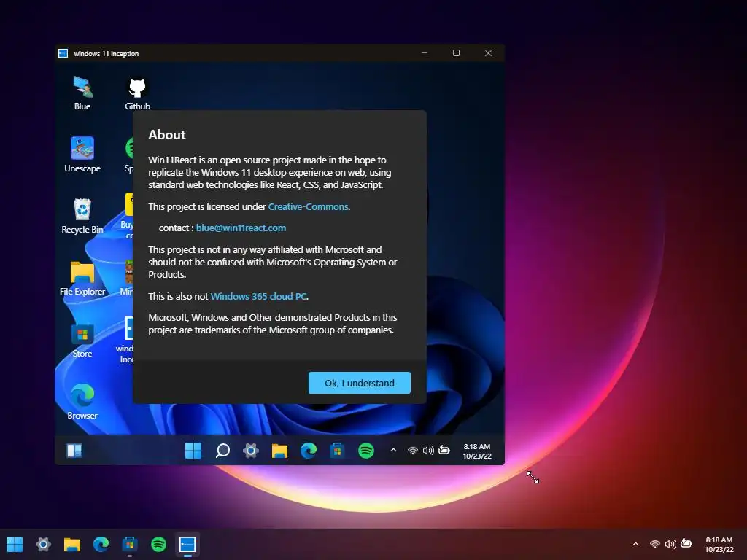Viewport: 747px width, 560px height.
Task: Open the Windows 365 cloud PC link
Action: tap(259, 296)
